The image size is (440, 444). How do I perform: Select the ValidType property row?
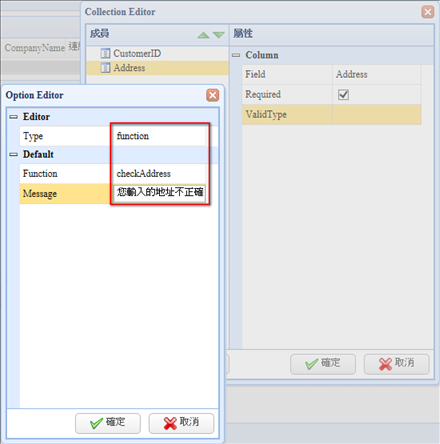pyautogui.click(x=332, y=115)
